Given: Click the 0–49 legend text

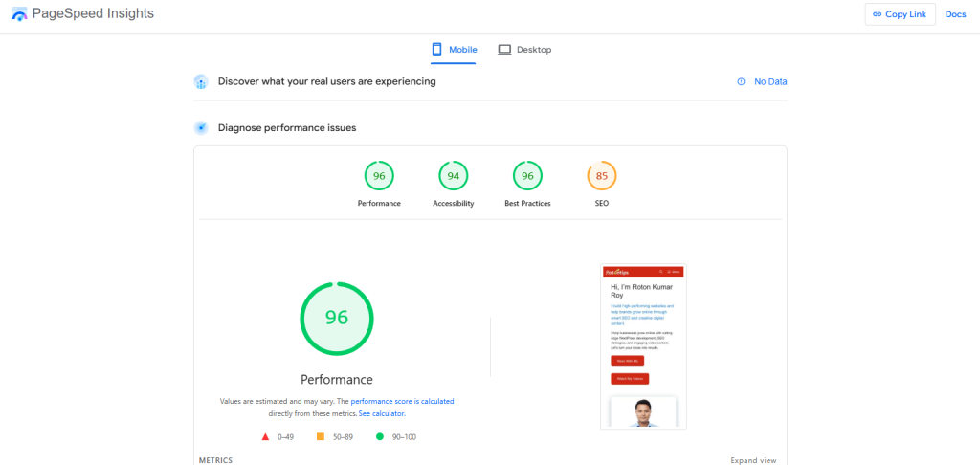Looking at the screenshot, I should (285, 437).
